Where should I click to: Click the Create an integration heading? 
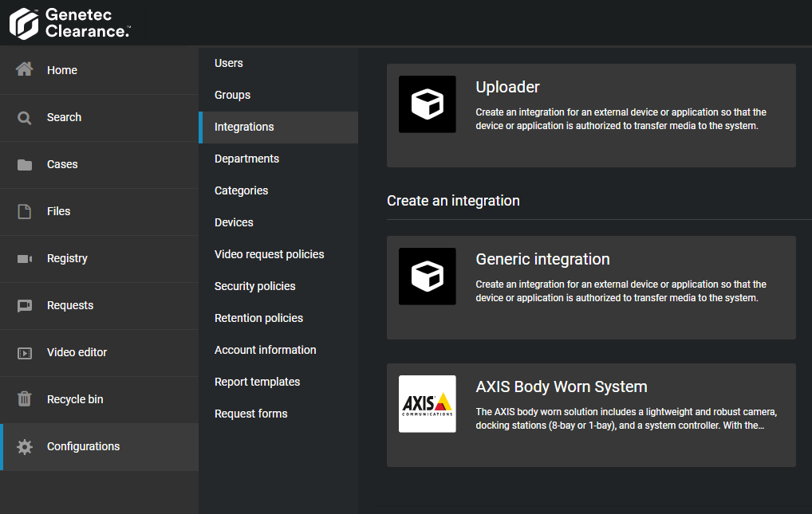pos(453,201)
